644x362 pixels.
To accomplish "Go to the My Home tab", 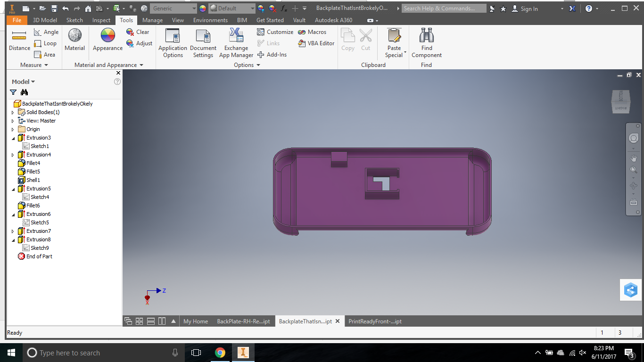I will (x=196, y=321).
